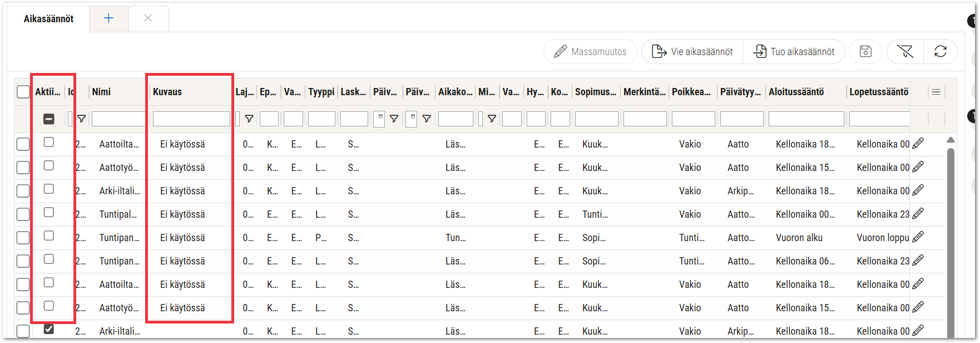This screenshot has width=980, height=343.
Task: Switch to the Aikasäännöt tab
Action: click(x=48, y=19)
